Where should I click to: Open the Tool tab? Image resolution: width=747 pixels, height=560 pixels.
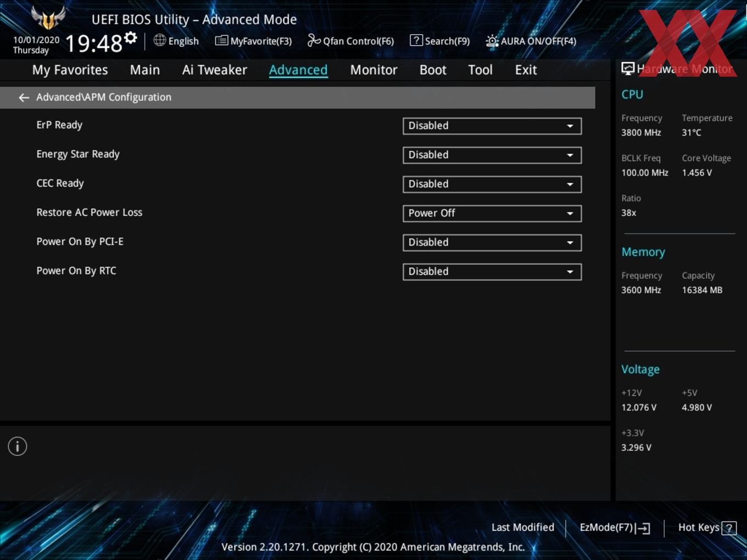click(480, 70)
